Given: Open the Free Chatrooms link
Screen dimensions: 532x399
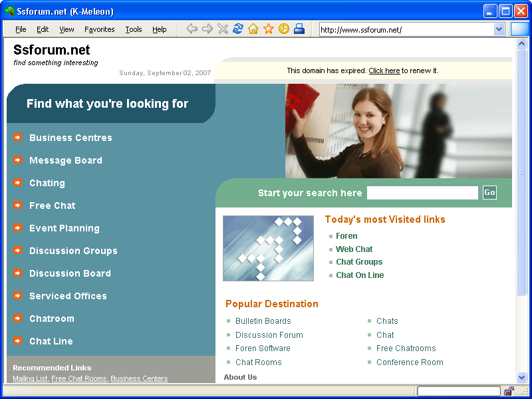Looking at the screenshot, I should tap(406, 348).
